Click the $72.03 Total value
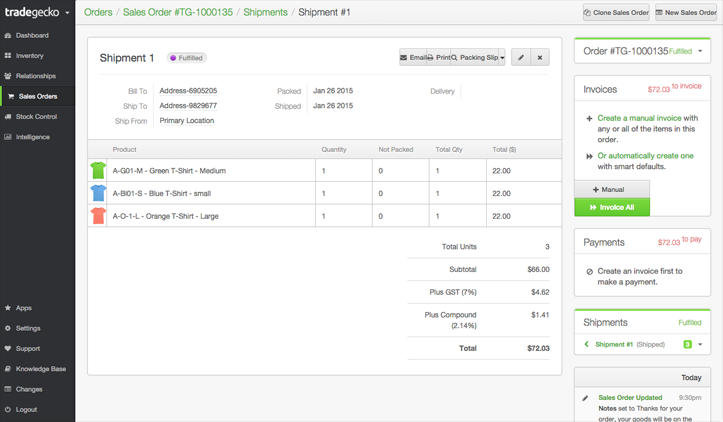Screen dimensions: 723x422 click(x=538, y=349)
